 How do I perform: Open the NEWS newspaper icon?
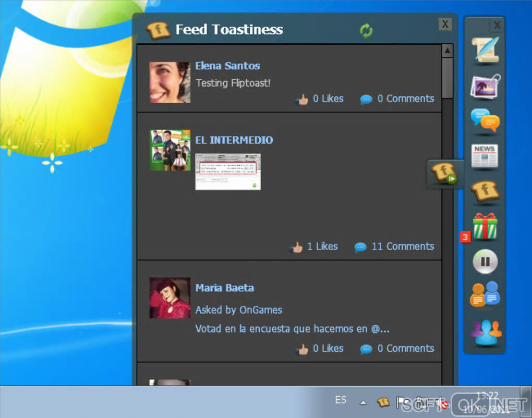click(485, 156)
